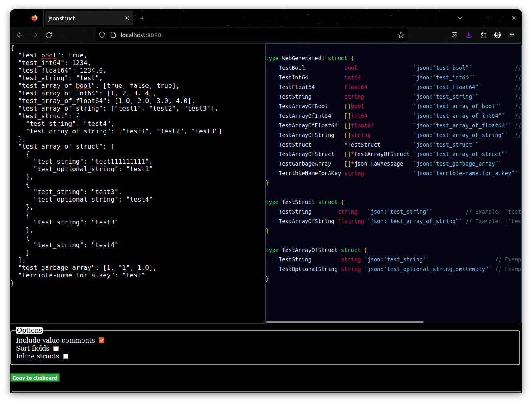
Task: Click the WebGenerated1 struct name
Action: point(303,58)
